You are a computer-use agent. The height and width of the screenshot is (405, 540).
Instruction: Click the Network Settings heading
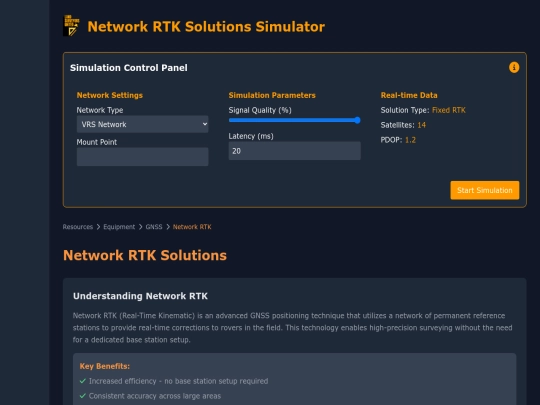pyautogui.click(x=110, y=95)
